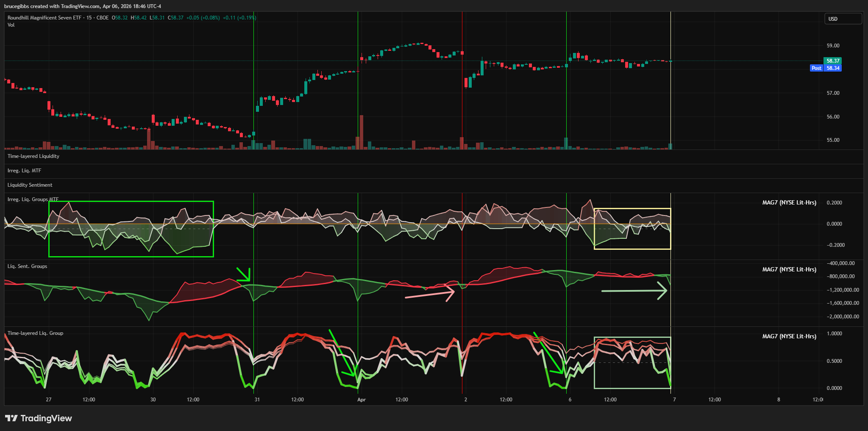
Task: Click the 59.00 level on the price scale
Action: [x=833, y=46]
